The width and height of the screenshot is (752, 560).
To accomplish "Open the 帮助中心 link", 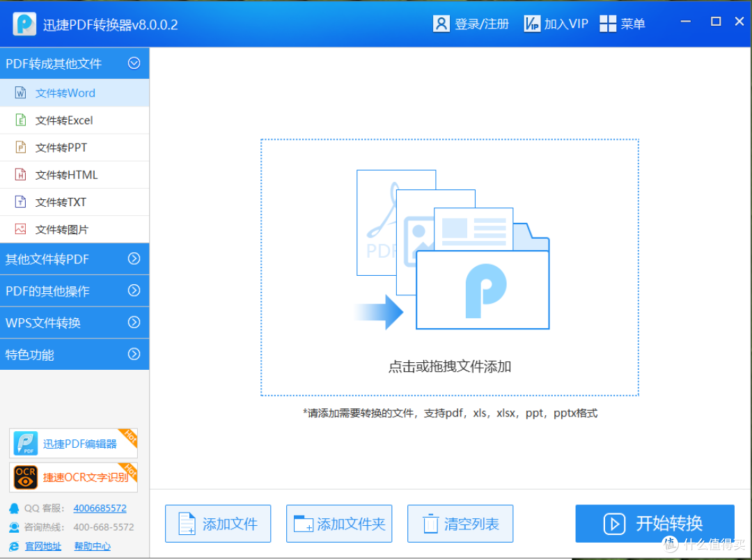I will coord(92,547).
